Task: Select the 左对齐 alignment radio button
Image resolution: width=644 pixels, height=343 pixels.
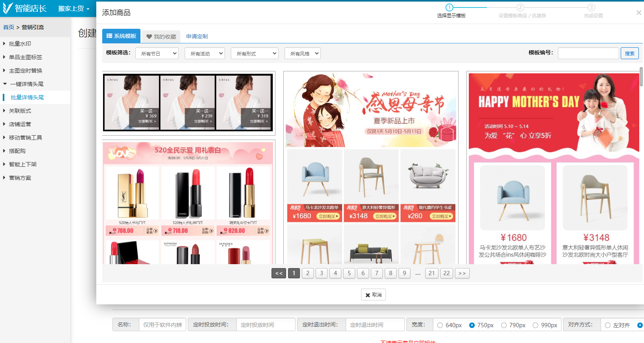Action: [608, 325]
